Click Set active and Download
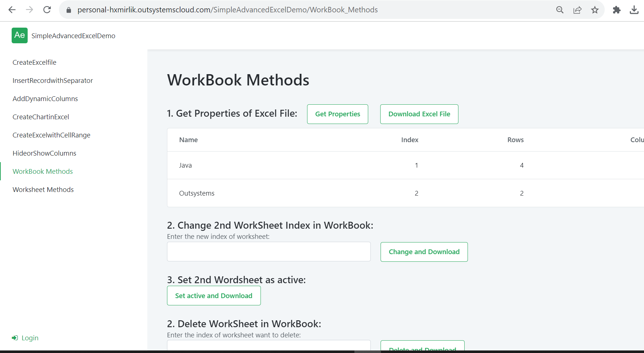This screenshot has height=353, width=644. pos(214,296)
